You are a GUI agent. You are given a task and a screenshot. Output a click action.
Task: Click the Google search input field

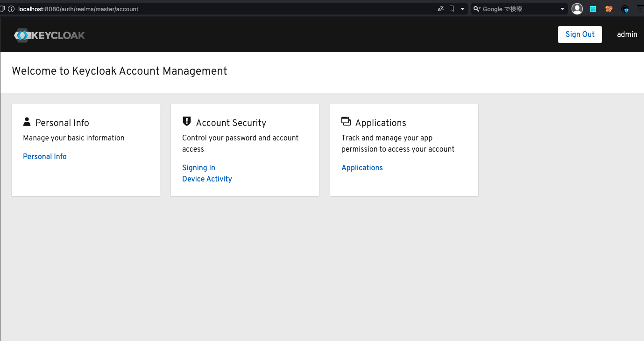(x=518, y=9)
